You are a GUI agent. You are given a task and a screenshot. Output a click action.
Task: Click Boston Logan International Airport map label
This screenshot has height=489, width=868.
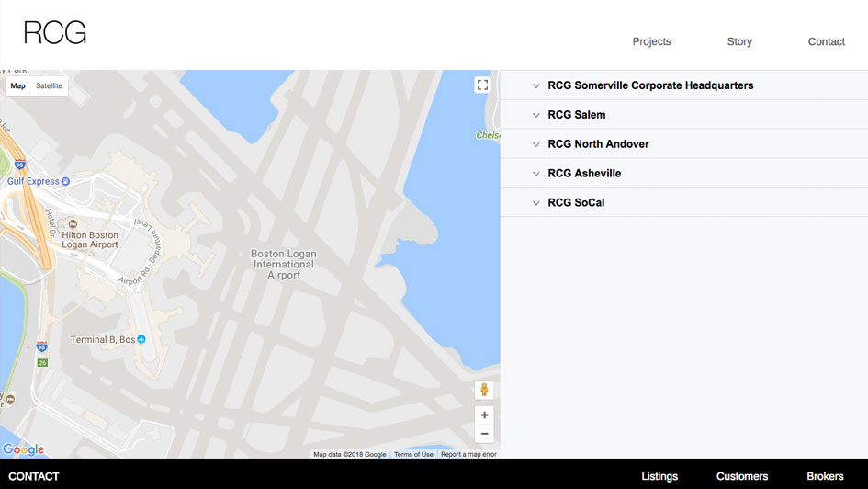point(284,264)
